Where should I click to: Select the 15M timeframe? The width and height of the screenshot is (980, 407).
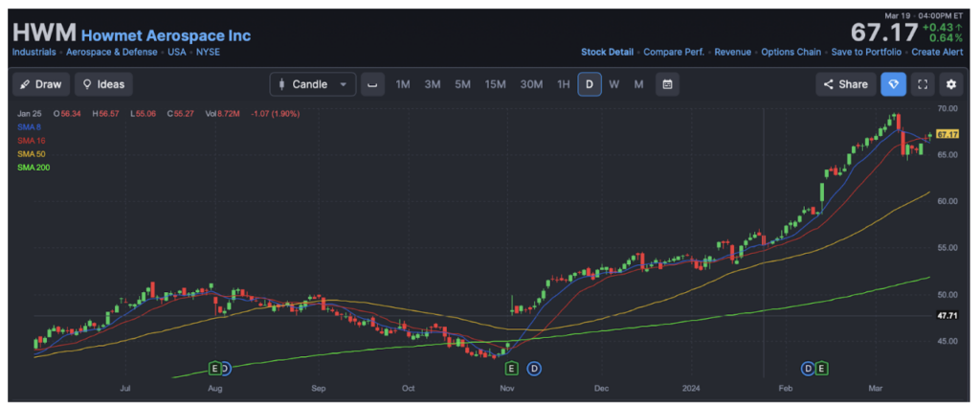point(495,84)
